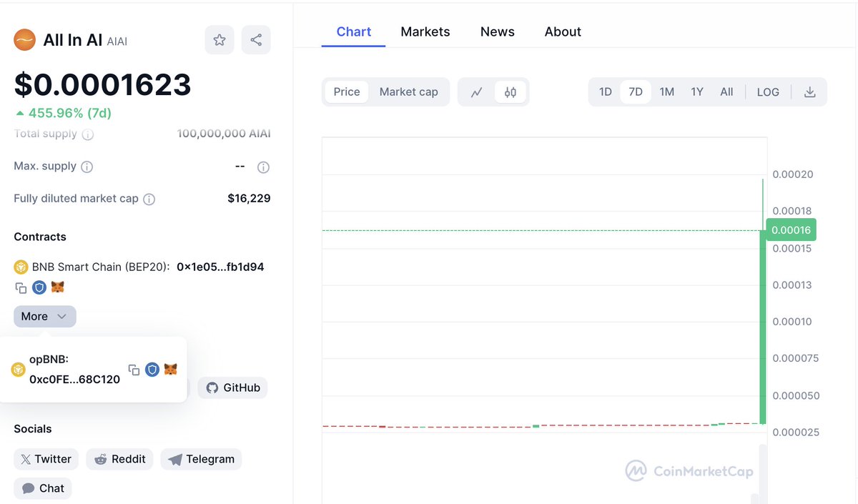Click the share icon button
Viewport: 858px width, 504px height.
pos(256,40)
